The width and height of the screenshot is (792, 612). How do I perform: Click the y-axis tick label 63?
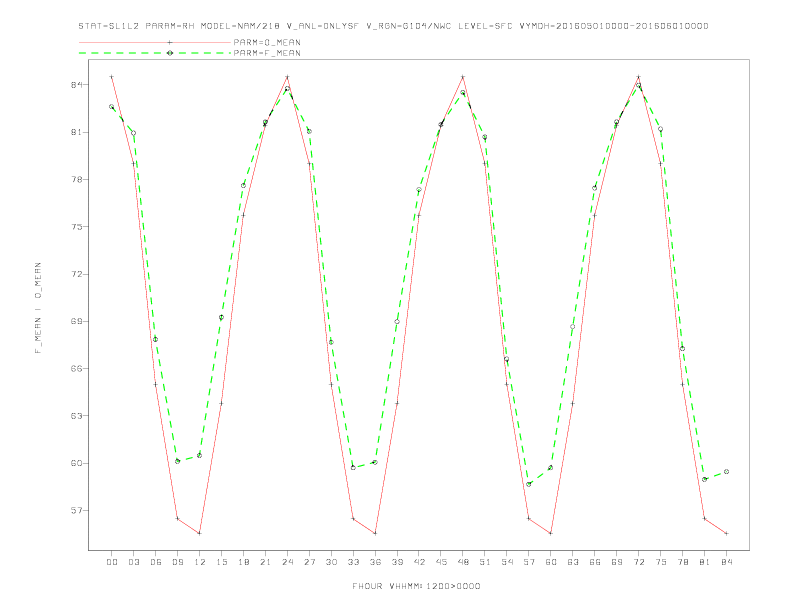pos(76,416)
